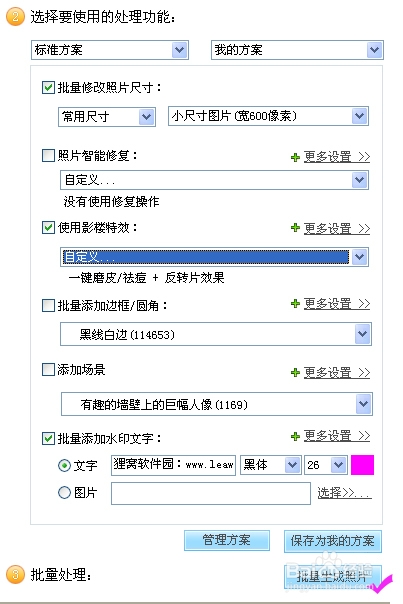Click the watermark text input field

pyautogui.click(x=173, y=465)
